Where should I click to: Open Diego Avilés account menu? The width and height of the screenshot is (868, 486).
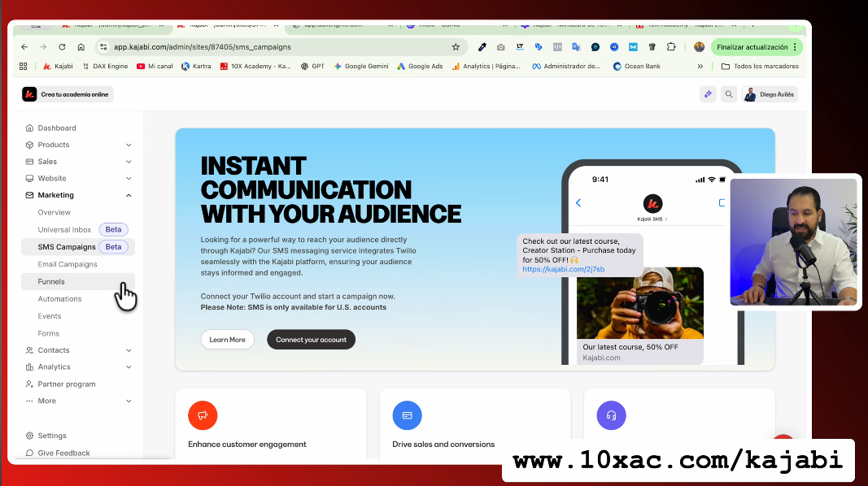click(770, 94)
